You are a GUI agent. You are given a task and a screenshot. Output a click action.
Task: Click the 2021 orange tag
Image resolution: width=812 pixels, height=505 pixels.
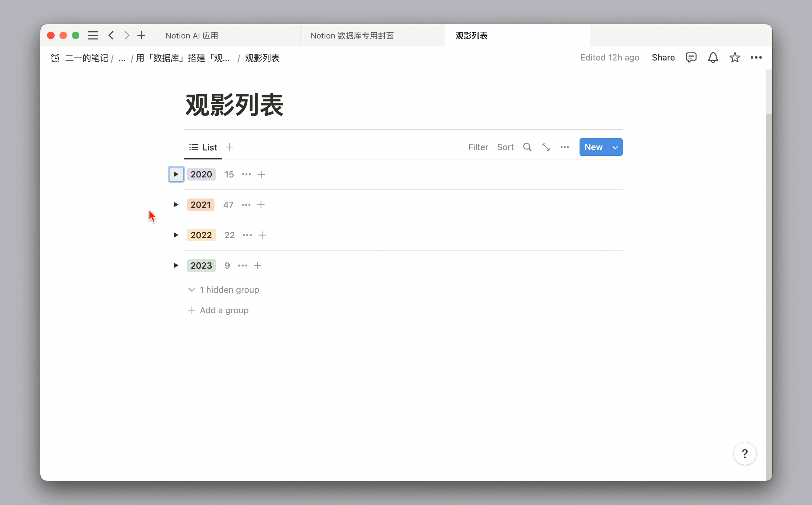pos(201,205)
